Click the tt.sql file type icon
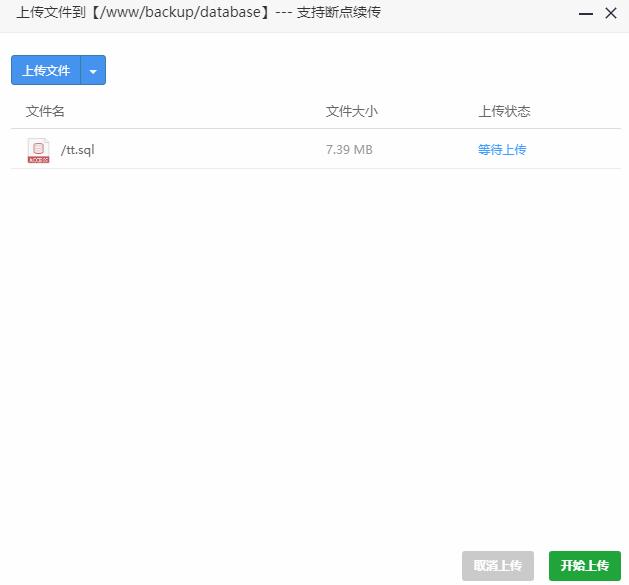Image resolution: width=629 pixels, height=585 pixels. pos(39,150)
